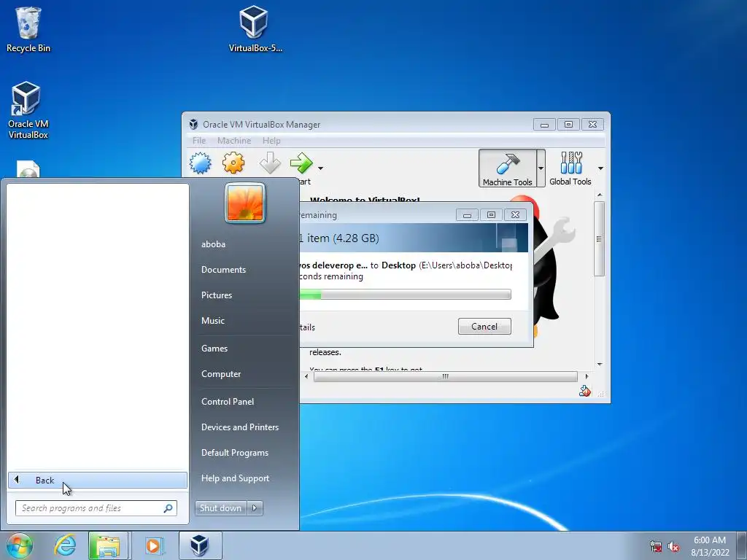Click the VirtualBox vertical scroll down arrow
Image resolution: width=747 pixels, height=560 pixels.
(x=600, y=365)
